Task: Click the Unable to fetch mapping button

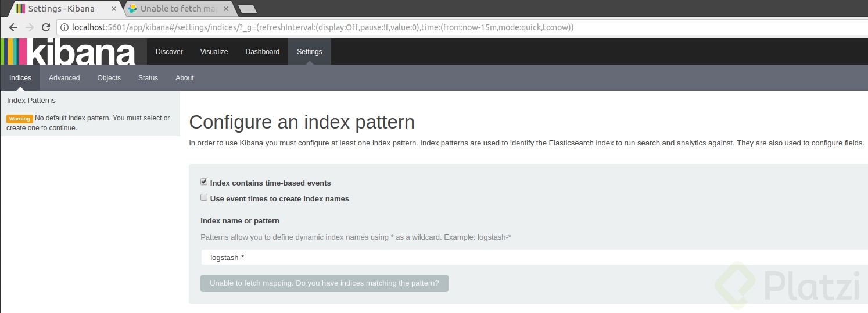Action: click(324, 283)
